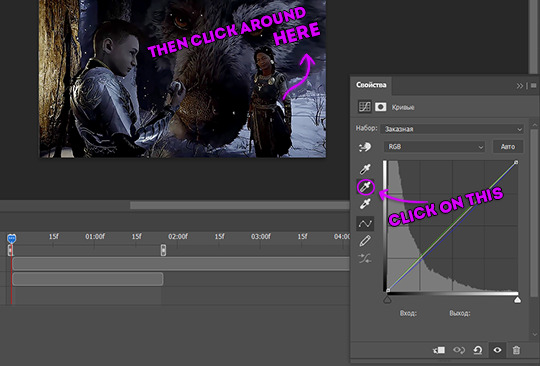Toggle adjustment layer visibility eye
This screenshot has width=540, height=366.
coord(497,350)
